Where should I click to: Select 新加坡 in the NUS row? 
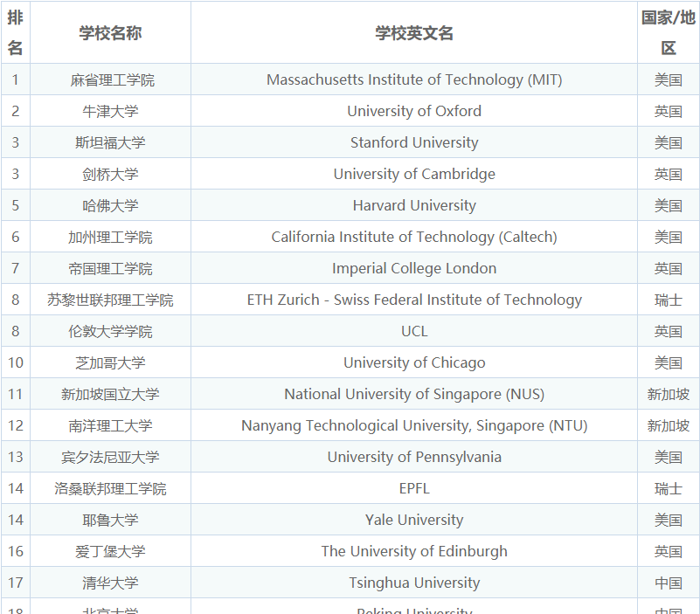(x=669, y=395)
